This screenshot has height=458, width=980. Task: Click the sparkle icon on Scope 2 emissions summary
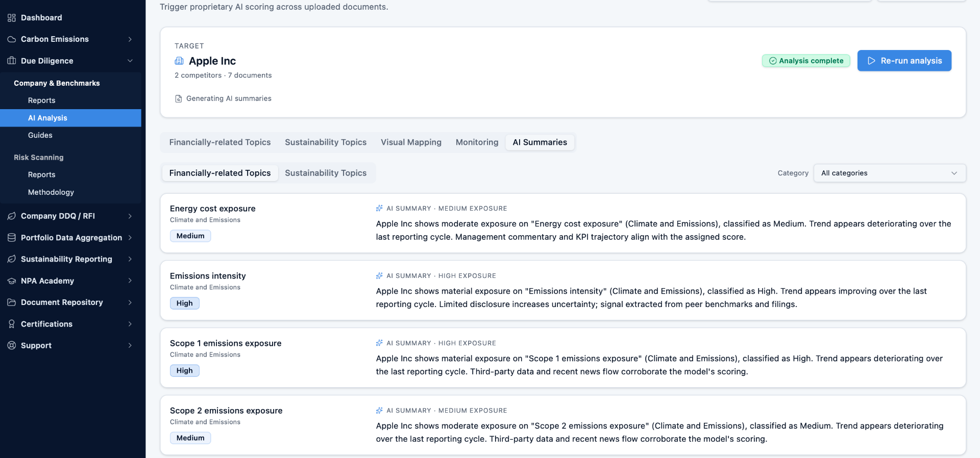point(379,410)
